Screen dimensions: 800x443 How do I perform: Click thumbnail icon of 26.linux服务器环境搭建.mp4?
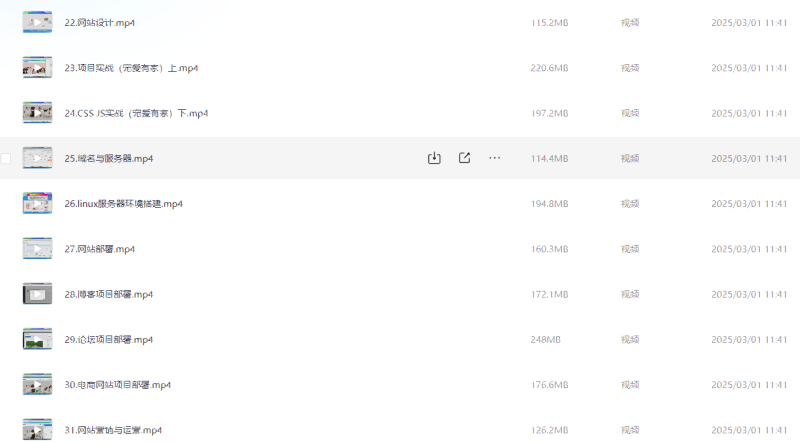(x=37, y=204)
